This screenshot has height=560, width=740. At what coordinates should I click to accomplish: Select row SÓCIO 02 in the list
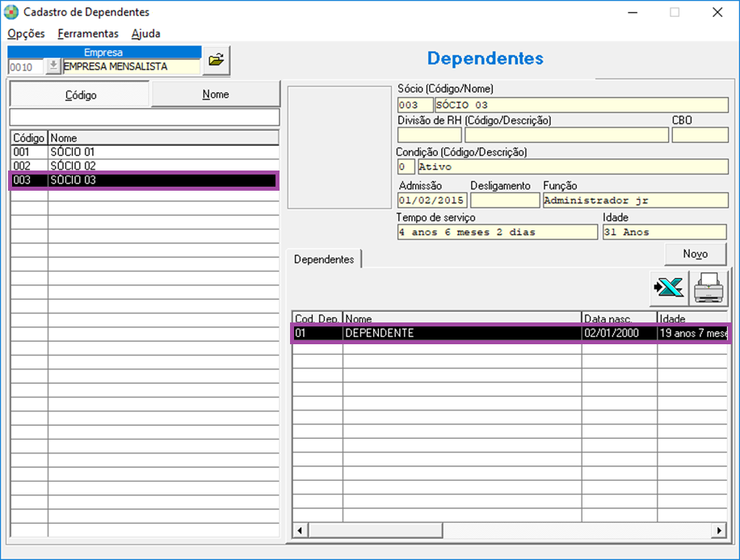point(145,166)
